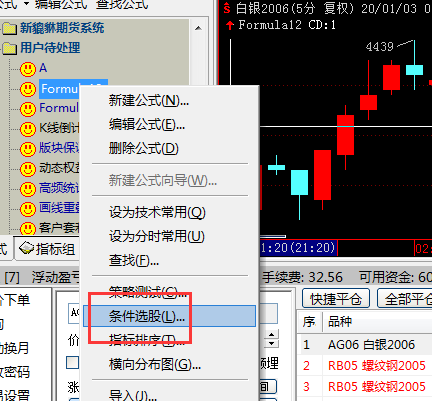
Task: Select the 客户套 formula entry
Action: tap(59, 228)
